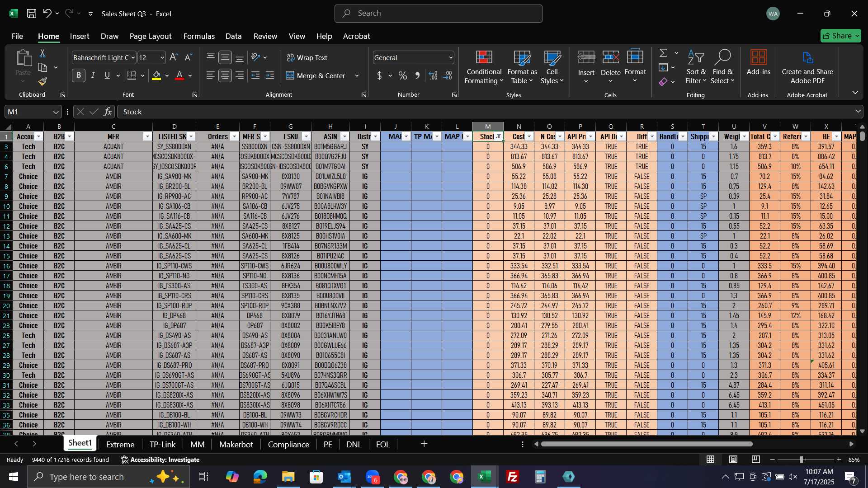Click the Accounting dollar format icon

coord(379,75)
